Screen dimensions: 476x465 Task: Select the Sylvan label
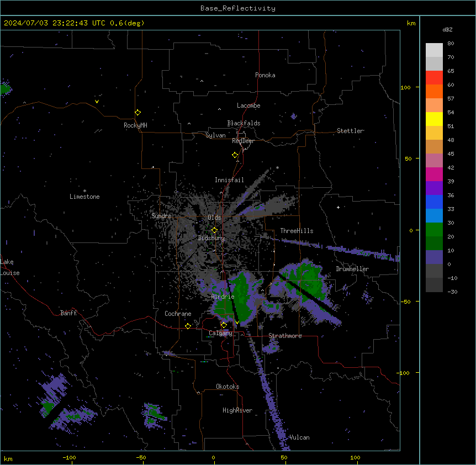(x=215, y=135)
